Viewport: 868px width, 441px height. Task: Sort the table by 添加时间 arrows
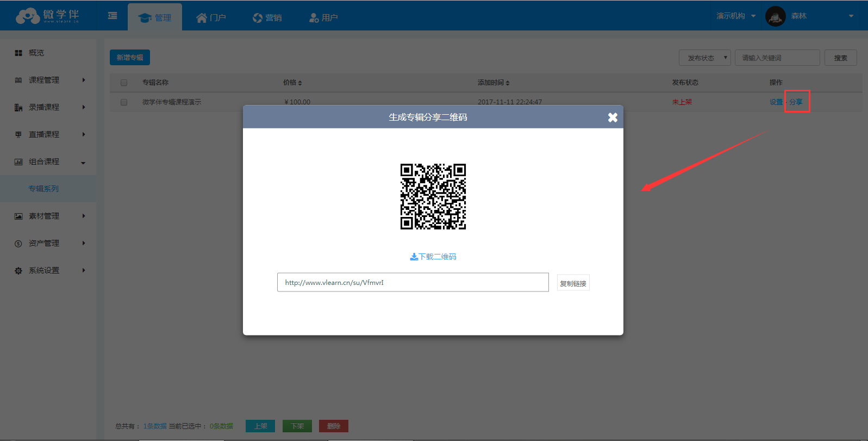click(x=508, y=83)
